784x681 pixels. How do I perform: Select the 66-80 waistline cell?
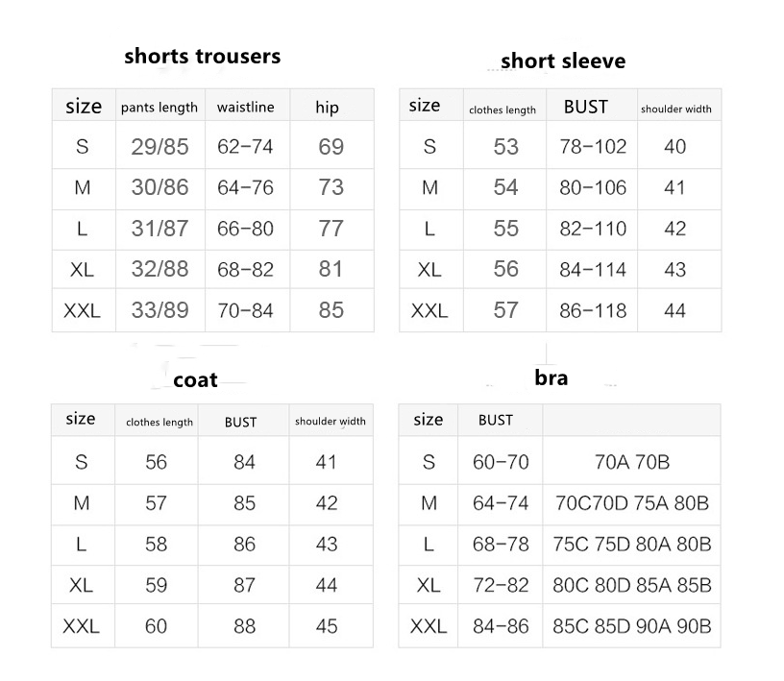246,229
